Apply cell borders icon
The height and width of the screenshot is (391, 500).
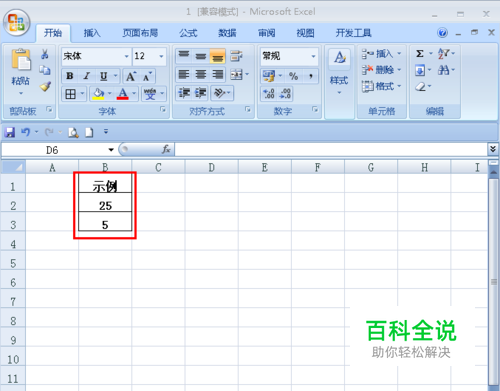pos(70,94)
